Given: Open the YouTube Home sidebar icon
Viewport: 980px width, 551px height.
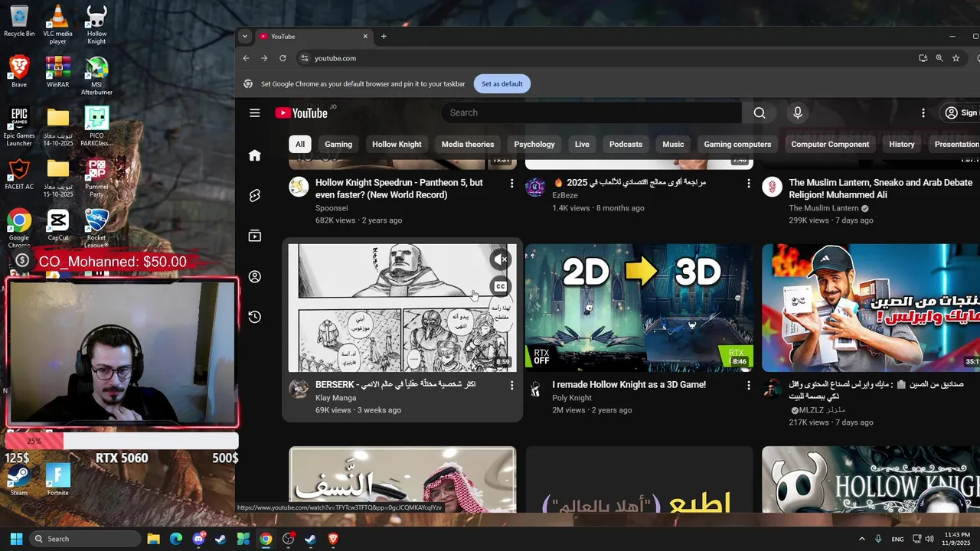Looking at the screenshot, I should 255,155.
